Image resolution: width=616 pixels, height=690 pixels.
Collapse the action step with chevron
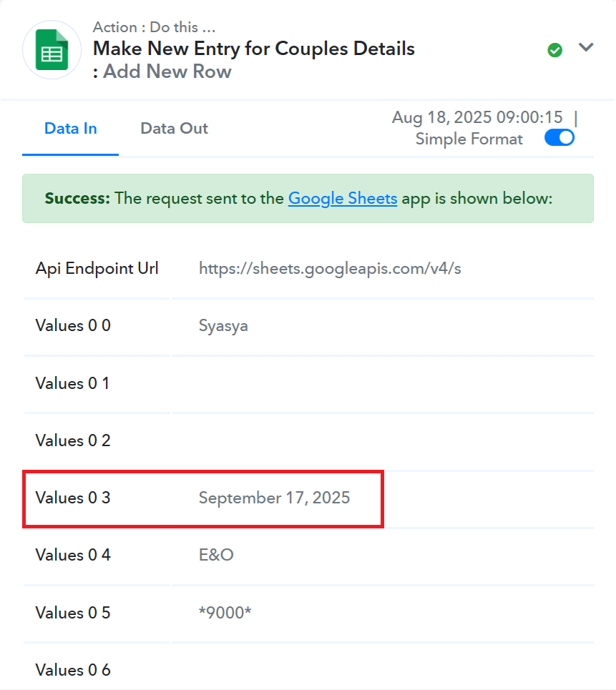[x=586, y=47]
